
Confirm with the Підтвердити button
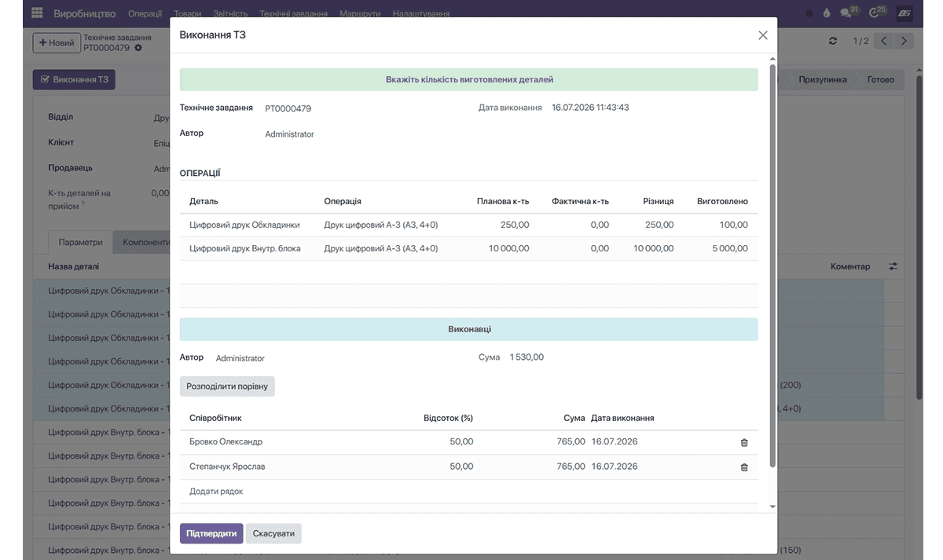pos(211,533)
